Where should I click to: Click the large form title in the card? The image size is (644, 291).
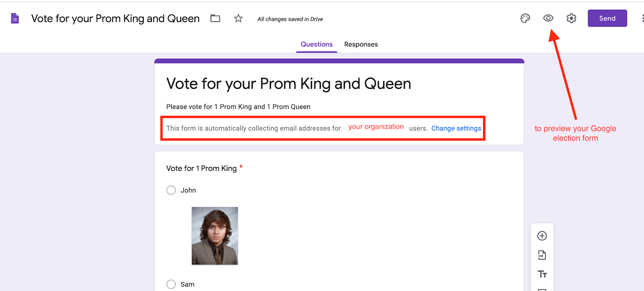pos(289,84)
